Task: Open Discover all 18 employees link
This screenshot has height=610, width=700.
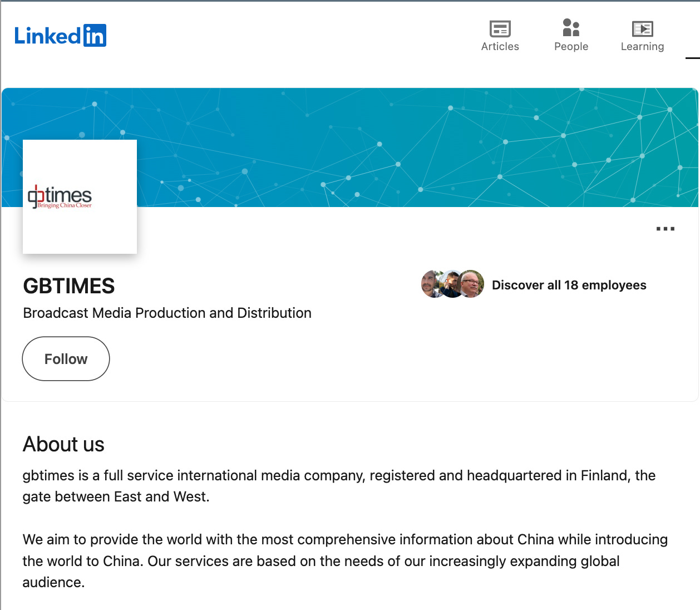Action: (x=569, y=285)
